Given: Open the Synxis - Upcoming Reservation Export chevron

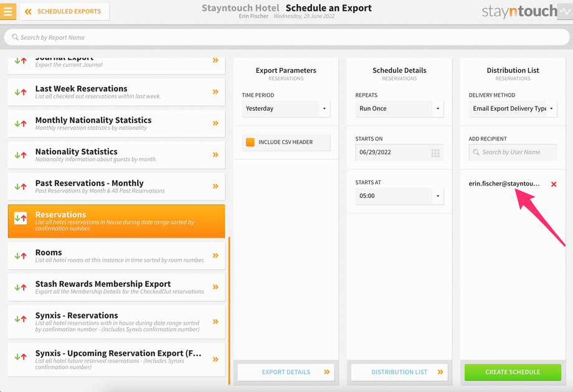Looking at the screenshot, I should pyautogui.click(x=215, y=359).
